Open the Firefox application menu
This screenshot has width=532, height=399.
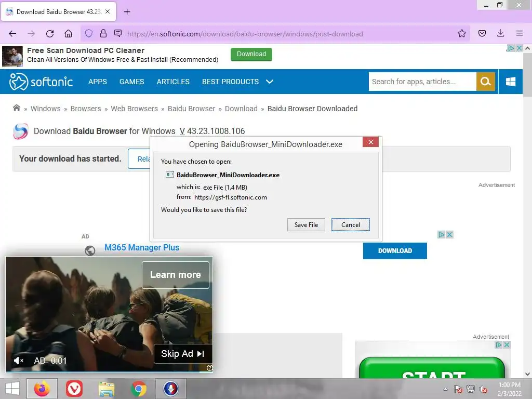click(520, 33)
